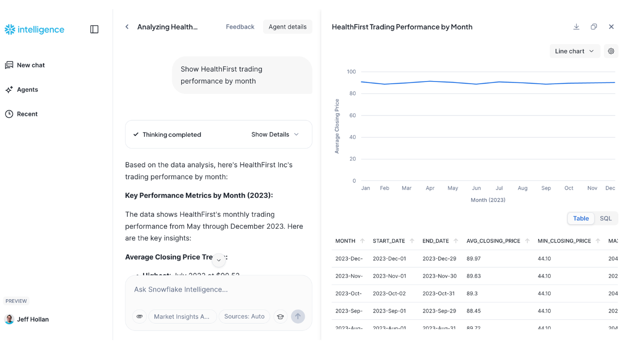Open the Feedback link
The width and height of the screenshot is (644, 348).
(x=240, y=27)
